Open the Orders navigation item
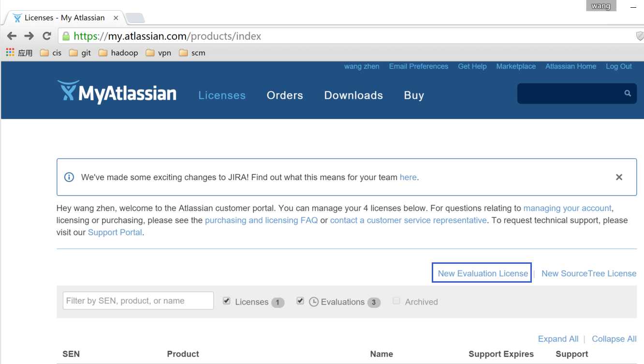The image size is (644, 364). [285, 95]
